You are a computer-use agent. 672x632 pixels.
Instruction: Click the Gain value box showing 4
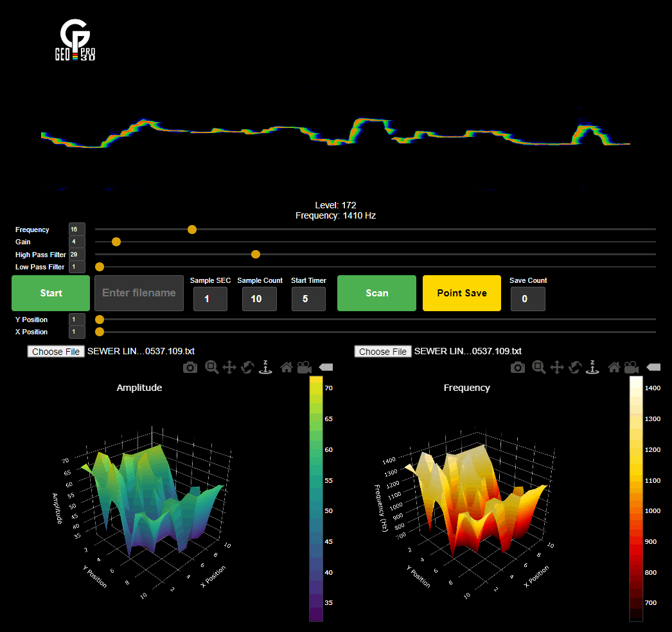(x=77, y=242)
